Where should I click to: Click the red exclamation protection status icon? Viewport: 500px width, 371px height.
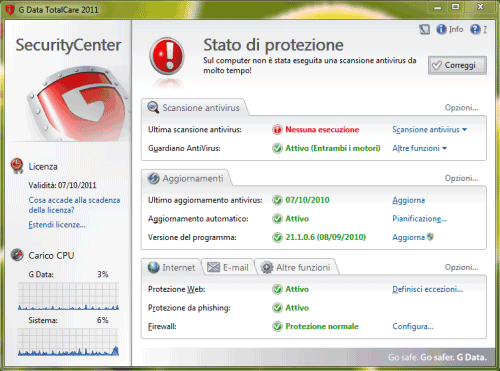pos(167,56)
